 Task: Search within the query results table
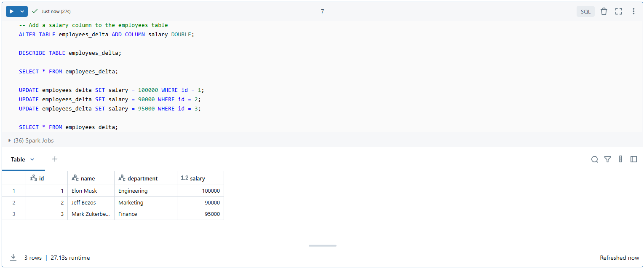pyautogui.click(x=594, y=159)
